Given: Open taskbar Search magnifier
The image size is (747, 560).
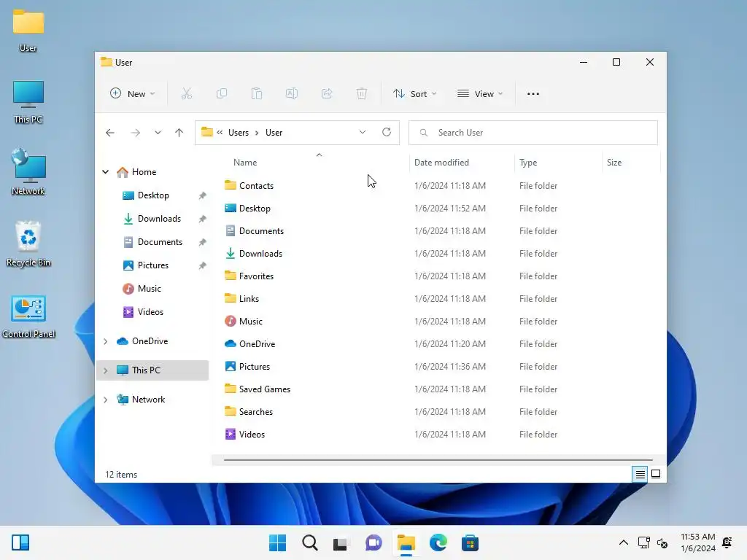Looking at the screenshot, I should coord(309,542).
